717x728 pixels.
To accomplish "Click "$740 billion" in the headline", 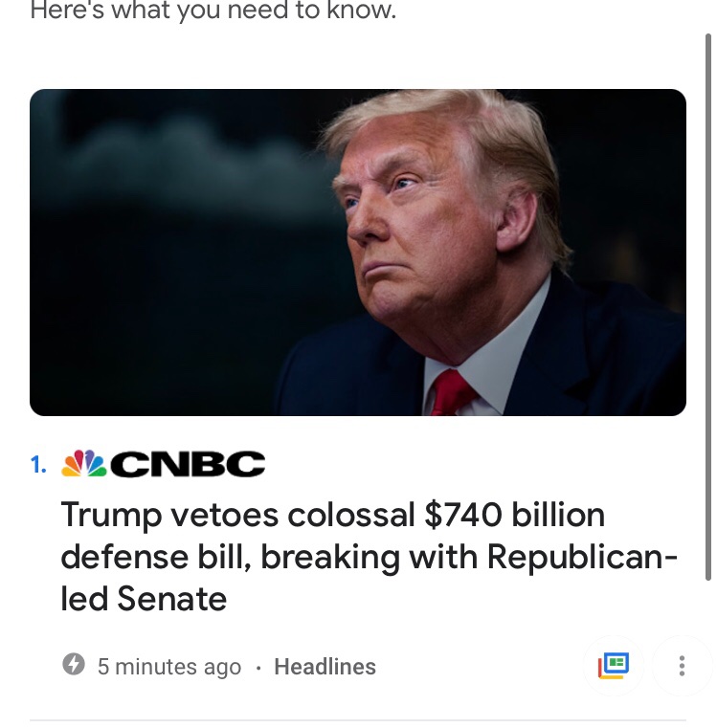I will pyautogui.click(x=514, y=516).
